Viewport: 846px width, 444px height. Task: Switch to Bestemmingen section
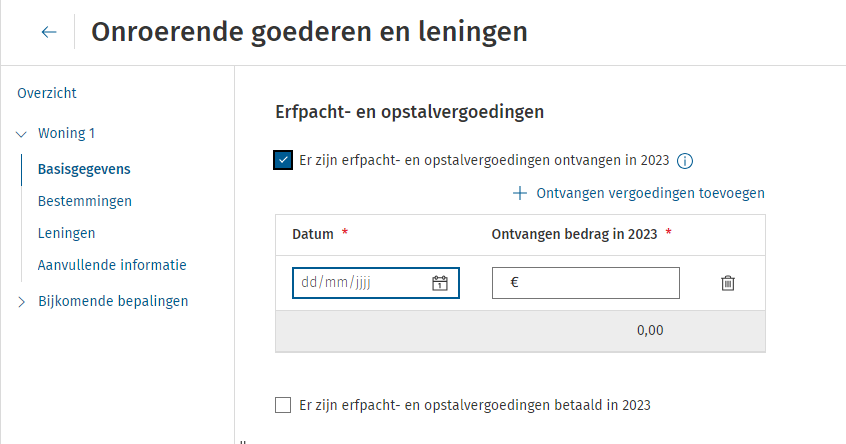(85, 201)
